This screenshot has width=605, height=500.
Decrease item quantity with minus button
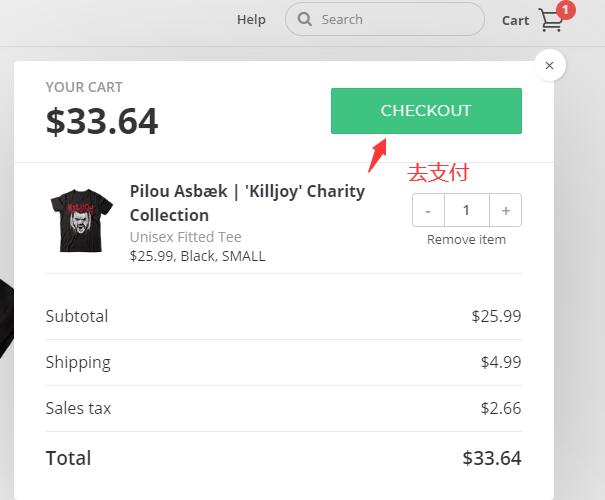coord(428,211)
